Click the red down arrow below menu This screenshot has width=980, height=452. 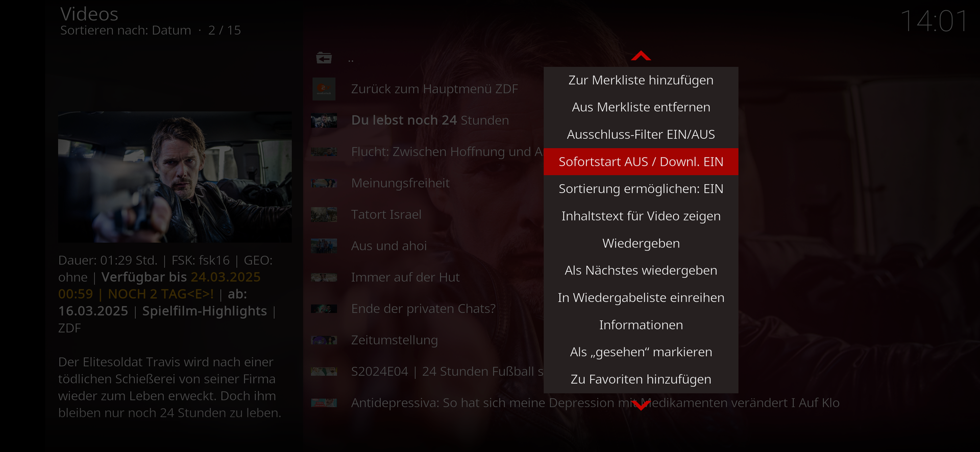(x=641, y=405)
